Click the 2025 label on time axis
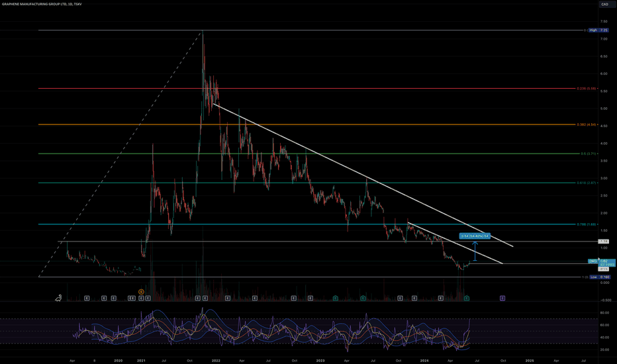 click(530, 361)
